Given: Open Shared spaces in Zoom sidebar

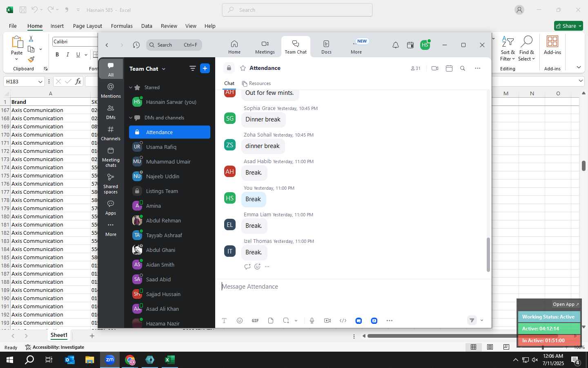Looking at the screenshot, I should (x=111, y=184).
